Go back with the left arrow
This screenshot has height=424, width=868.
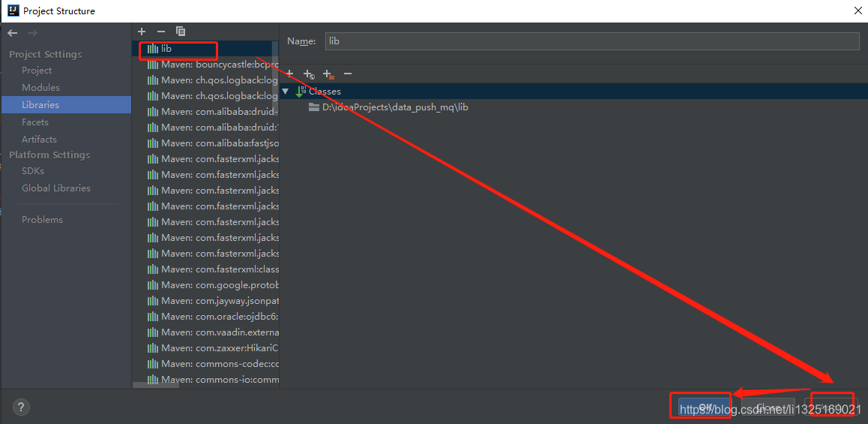[13, 33]
